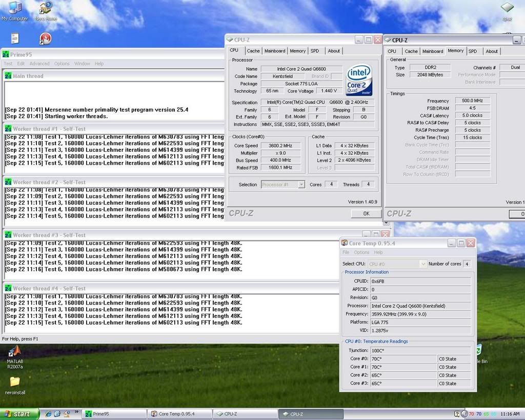Click the blue 70 temperature tray icon
525x420 pixels.
click(x=479, y=414)
